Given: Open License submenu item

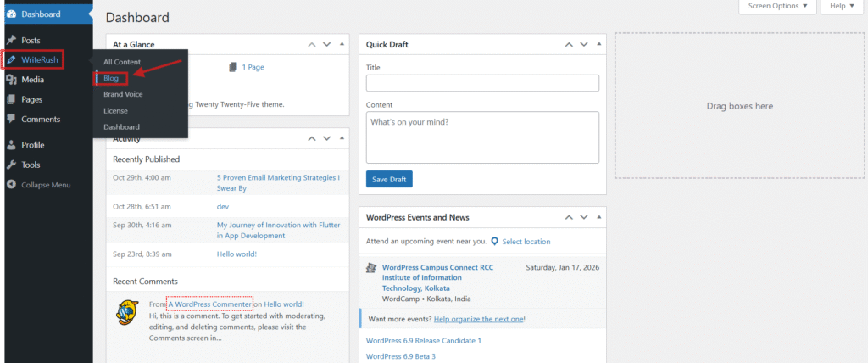Looking at the screenshot, I should pyautogui.click(x=115, y=111).
